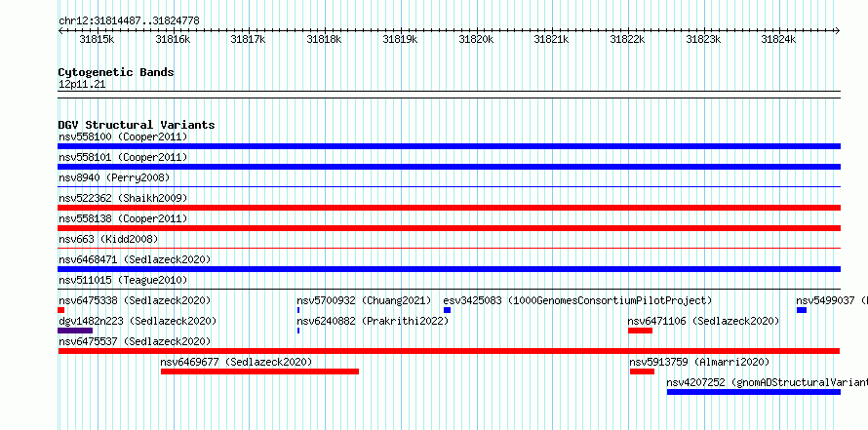Open the nsv6469677 (Sedlazeck2020) label

click(x=236, y=362)
